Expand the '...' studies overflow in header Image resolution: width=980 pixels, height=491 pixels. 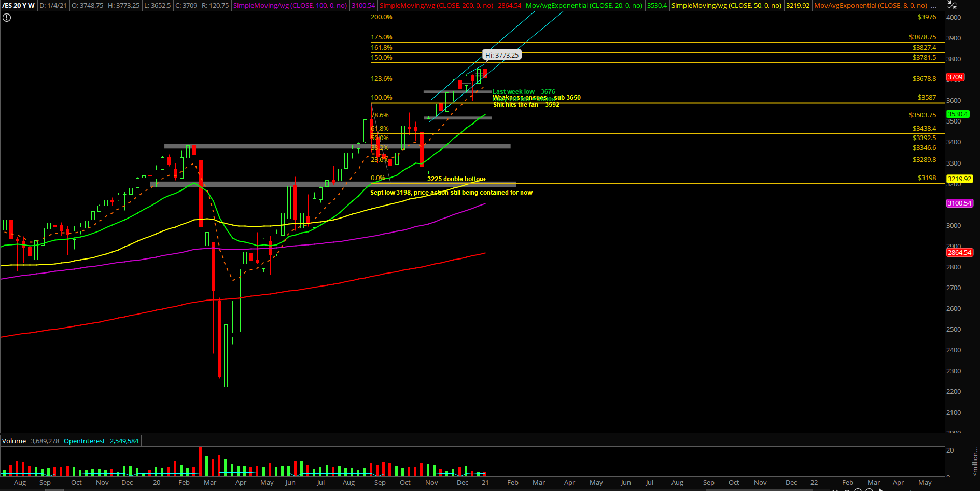point(934,6)
